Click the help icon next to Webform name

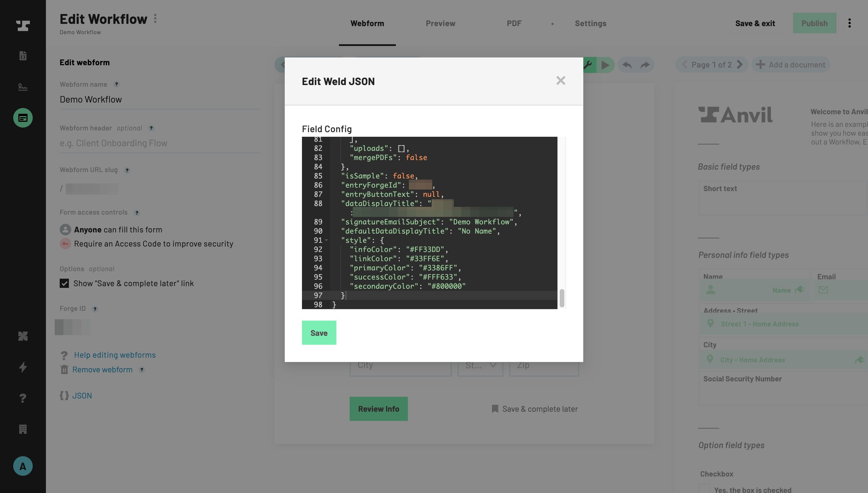pos(116,84)
